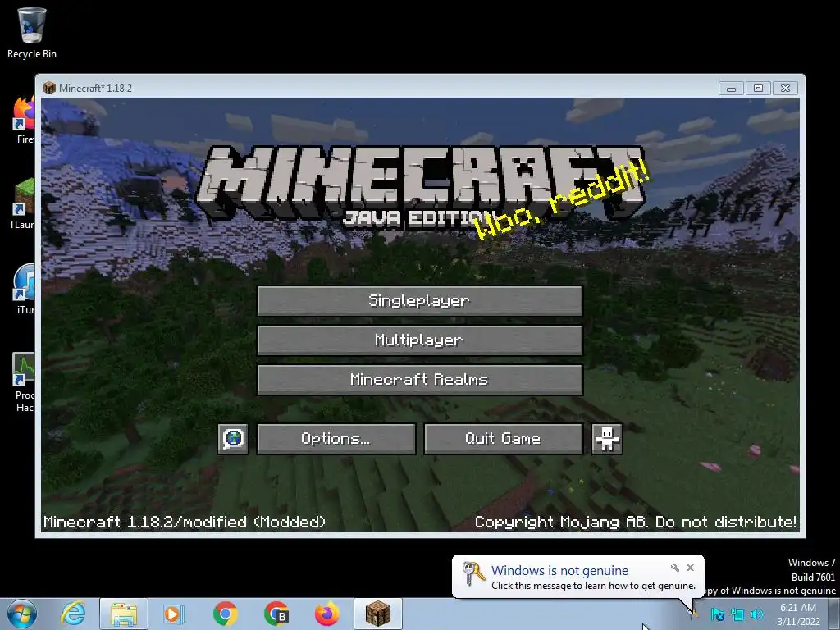The image size is (840, 630).
Task: Open volume speaker tray icon
Action: (757, 614)
